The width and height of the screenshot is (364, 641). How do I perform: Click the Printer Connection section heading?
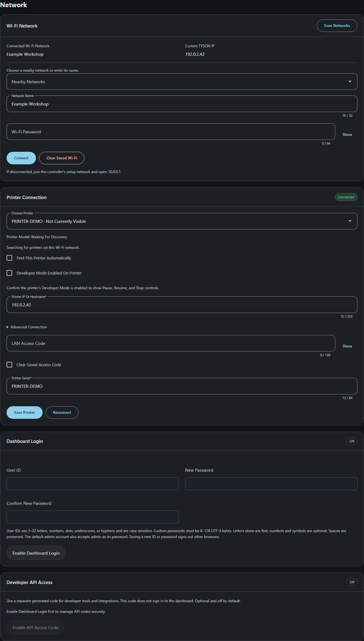[x=27, y=197]
